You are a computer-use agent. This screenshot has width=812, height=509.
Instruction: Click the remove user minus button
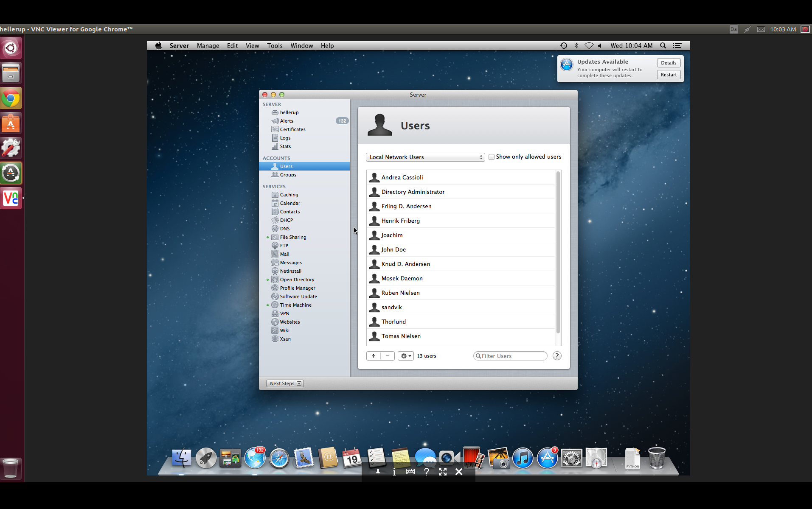[x=388, y=356]
